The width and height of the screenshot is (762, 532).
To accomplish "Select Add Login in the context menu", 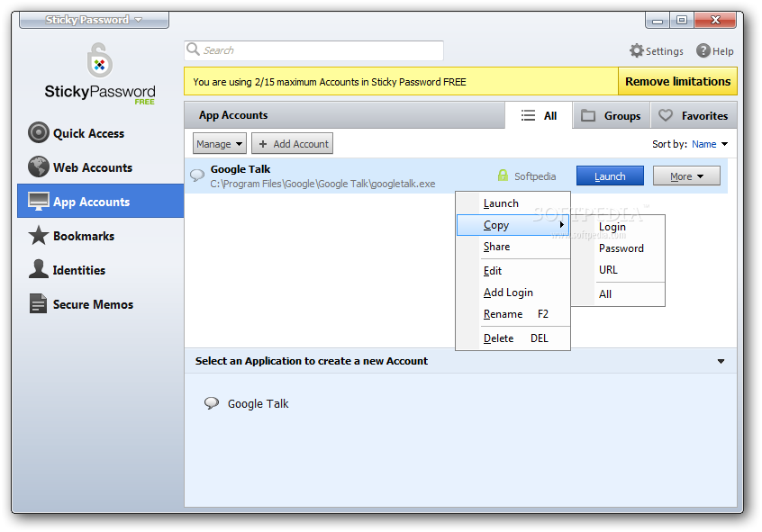I will click(x=513, y=293).
